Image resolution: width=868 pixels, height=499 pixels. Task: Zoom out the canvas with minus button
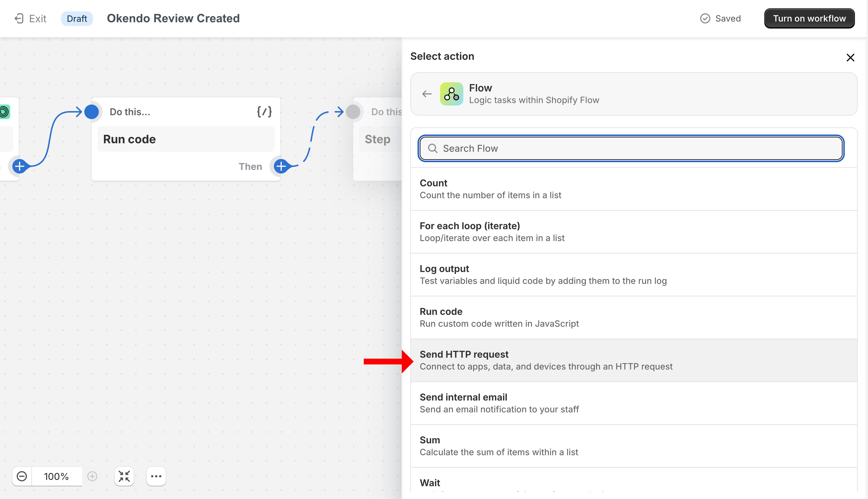coord(22,476)
